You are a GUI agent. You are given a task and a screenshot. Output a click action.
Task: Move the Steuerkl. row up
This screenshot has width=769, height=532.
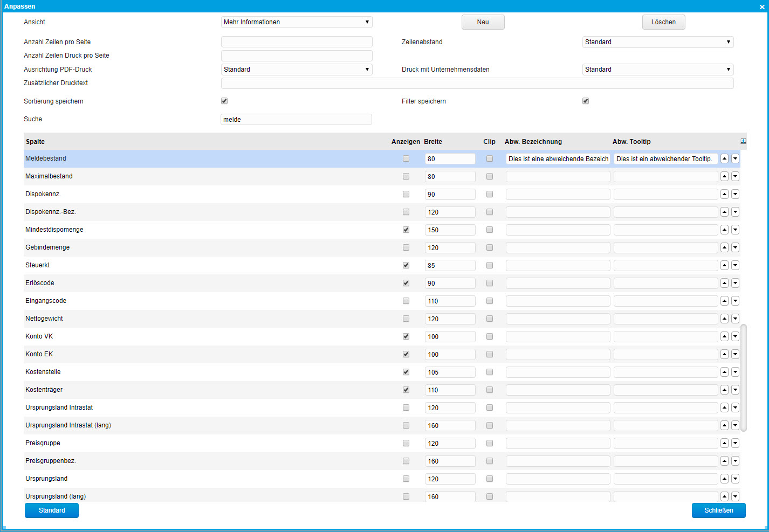[724, 265]
